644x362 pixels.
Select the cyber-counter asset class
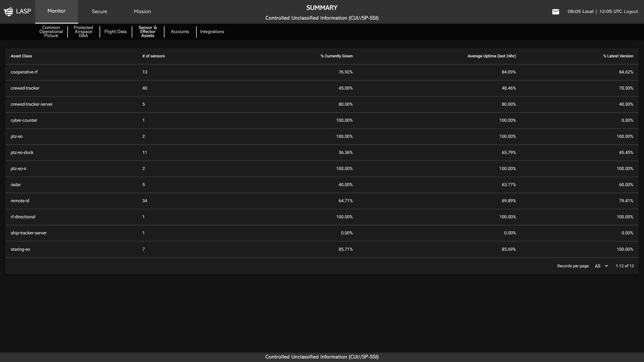pos(24,120)
